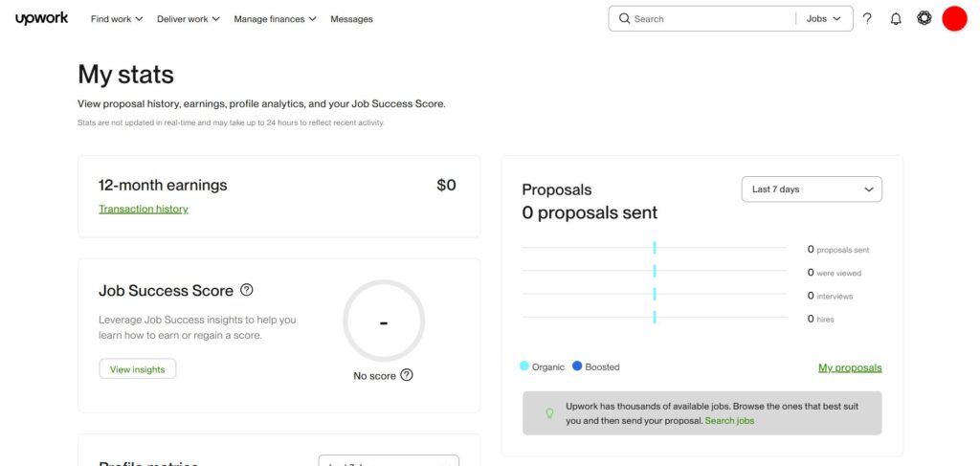Screen dimensions: 980x466
Task: Open the red profile avatar menu
Action: click(954, 18)
